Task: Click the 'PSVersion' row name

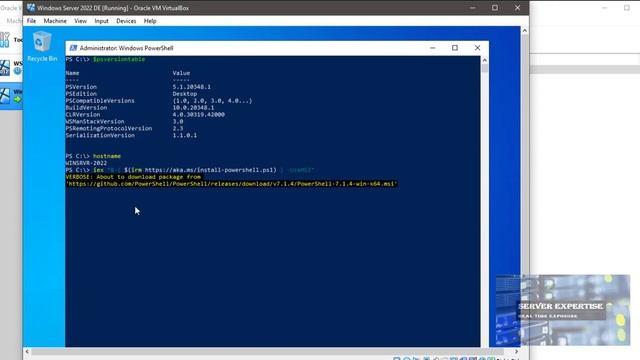Action: pyautogui.click(x=81, y=87)
